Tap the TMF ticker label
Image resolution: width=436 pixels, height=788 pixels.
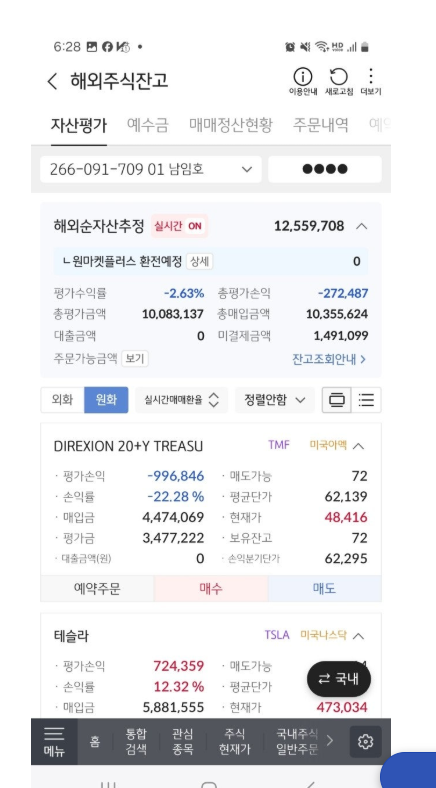point(279,445)
